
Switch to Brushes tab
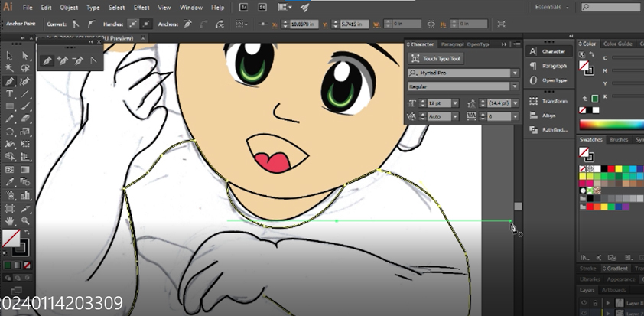619,140
